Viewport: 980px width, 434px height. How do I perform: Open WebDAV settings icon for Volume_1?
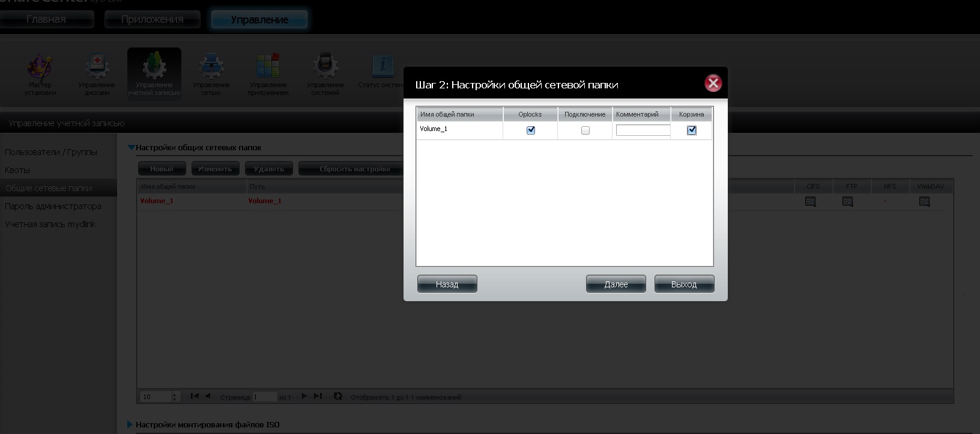[925, 202]
